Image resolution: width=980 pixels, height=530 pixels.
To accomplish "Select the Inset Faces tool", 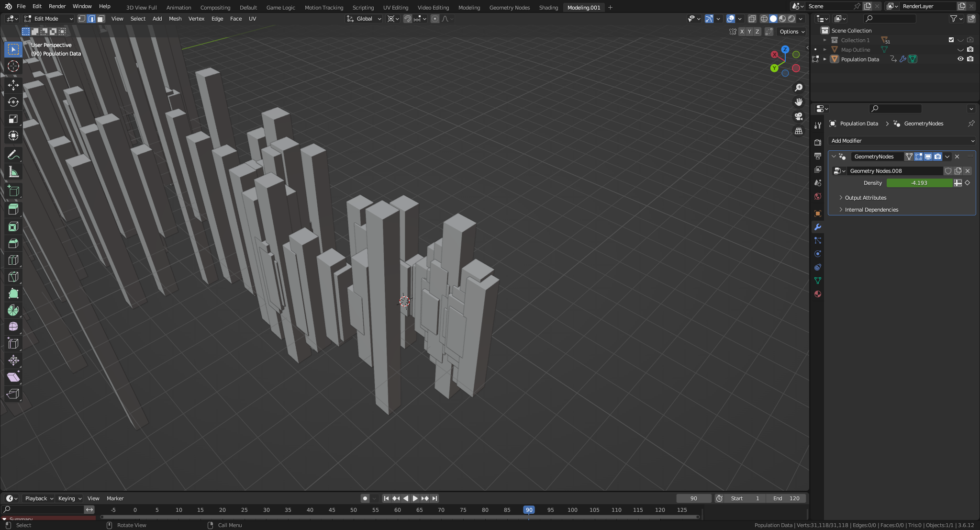I will tap(13, 226).
